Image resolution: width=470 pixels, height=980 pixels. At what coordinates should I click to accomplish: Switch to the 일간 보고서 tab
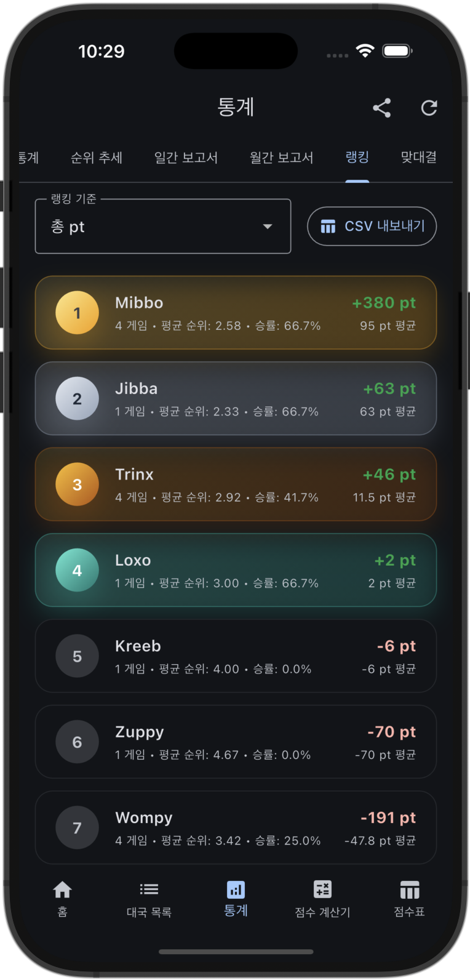tap(186, 158)
